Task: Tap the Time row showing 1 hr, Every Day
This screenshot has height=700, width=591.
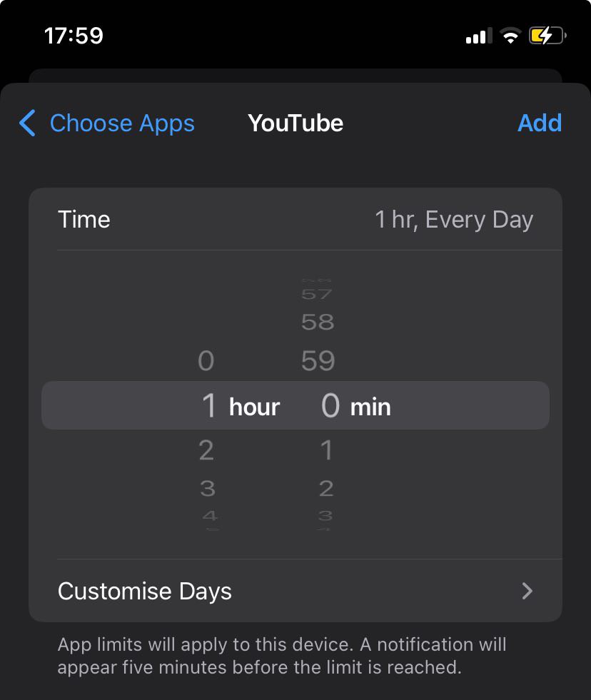Action: tap(295, 220)
